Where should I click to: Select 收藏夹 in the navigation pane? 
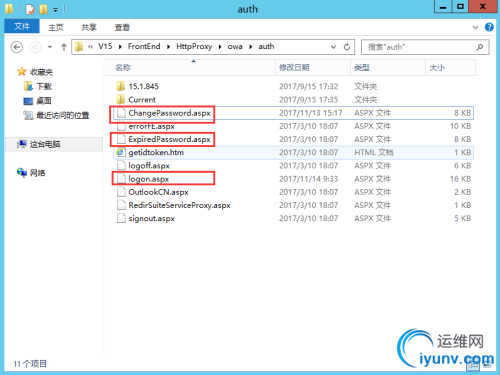[41, 72]
